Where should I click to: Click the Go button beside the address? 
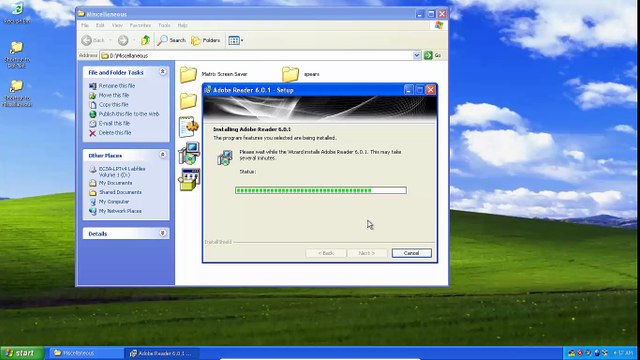coord(433,56)
